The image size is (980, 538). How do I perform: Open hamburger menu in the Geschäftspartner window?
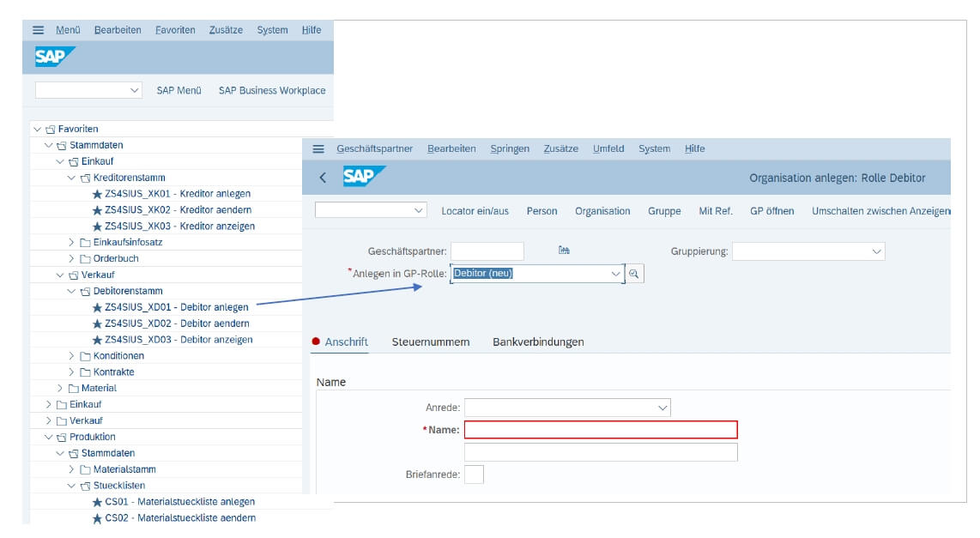coord(318,148)
